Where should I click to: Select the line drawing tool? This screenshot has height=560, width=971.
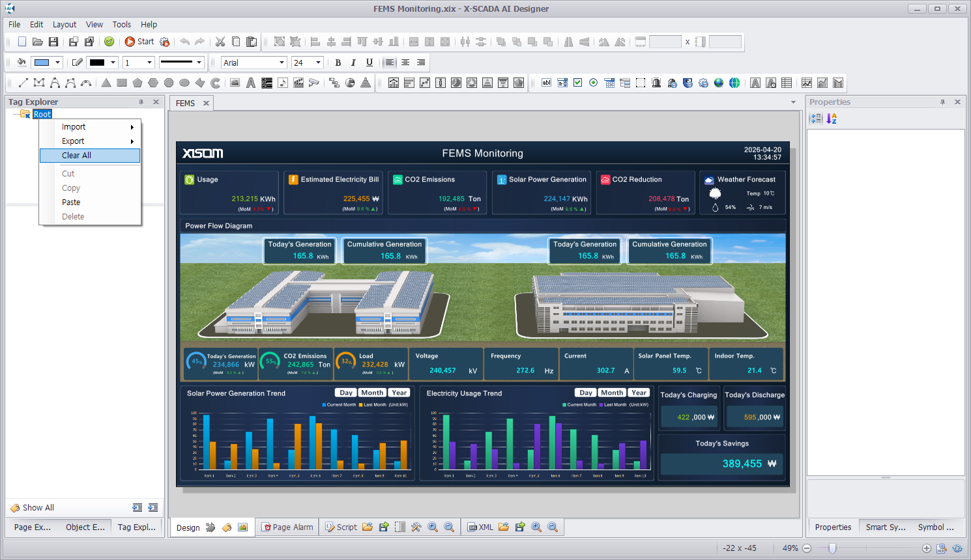click(23, 83)
